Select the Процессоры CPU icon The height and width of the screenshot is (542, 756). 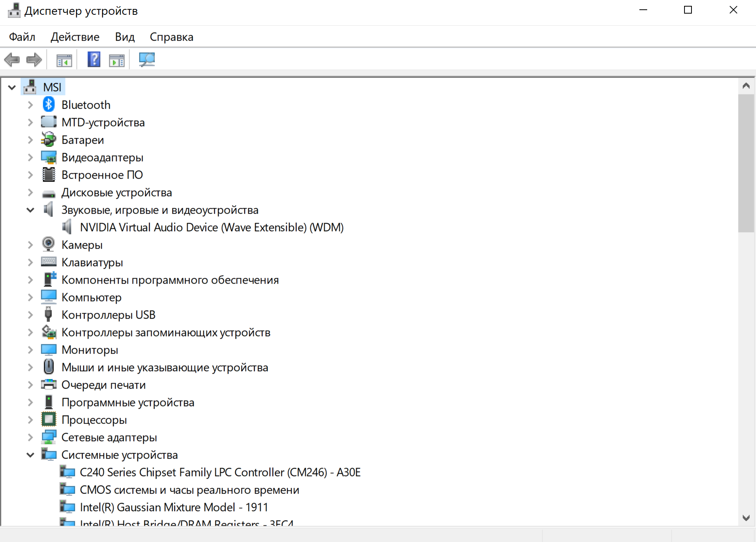click(49, 419)
